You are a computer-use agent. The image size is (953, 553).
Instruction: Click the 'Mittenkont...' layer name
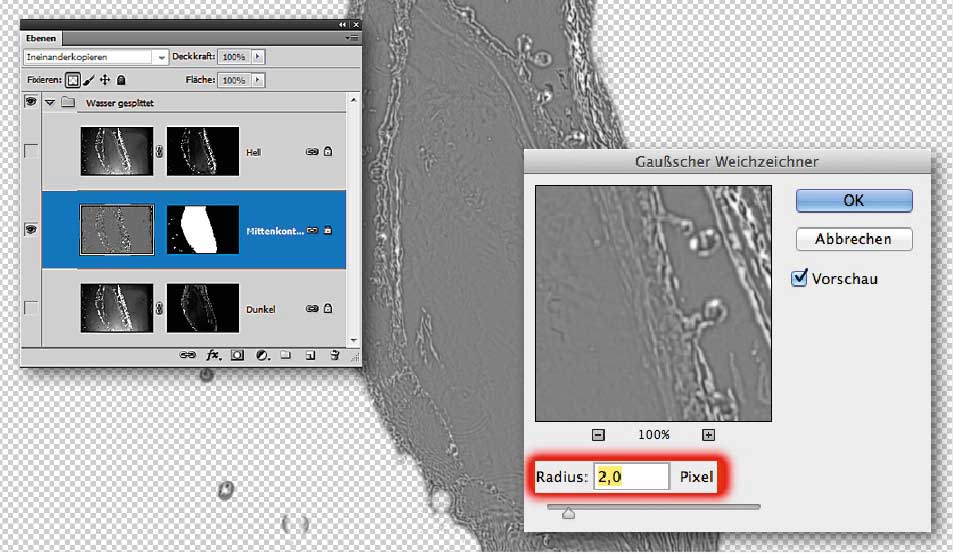pyautogui.click(x=275, y=231)
